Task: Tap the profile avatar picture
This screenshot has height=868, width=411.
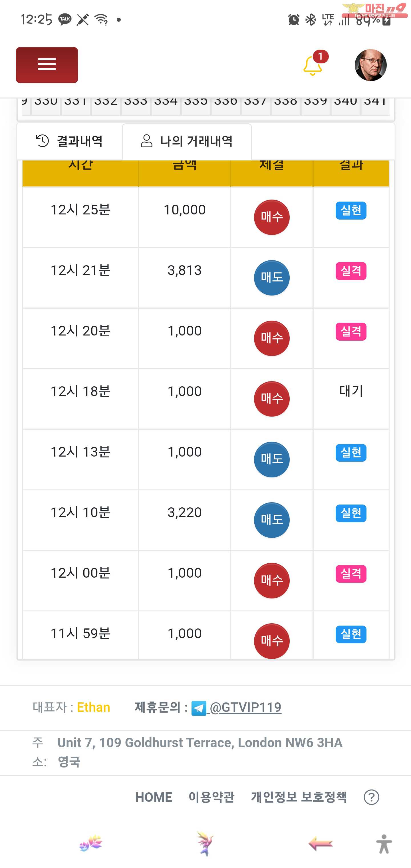Action: pyautogui.click(x=370, y=65)
